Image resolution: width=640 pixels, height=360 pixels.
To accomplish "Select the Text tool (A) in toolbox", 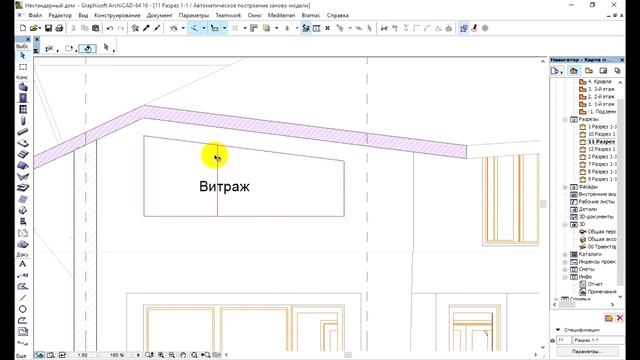I will (23, 264).
